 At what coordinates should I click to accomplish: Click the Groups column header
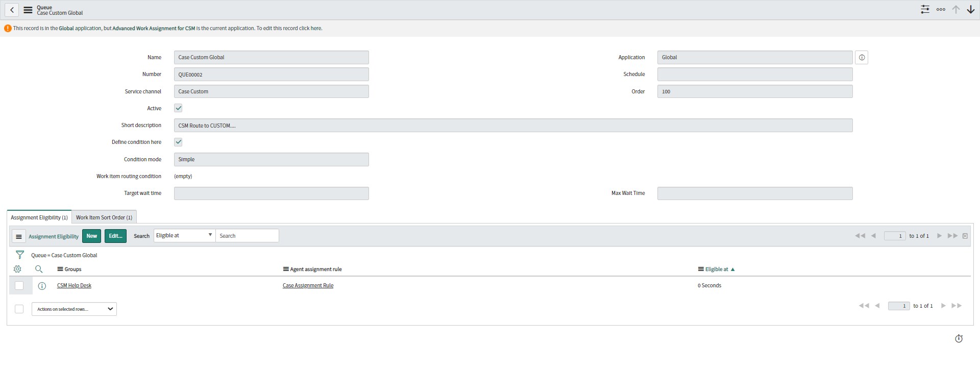click(73, 269)
